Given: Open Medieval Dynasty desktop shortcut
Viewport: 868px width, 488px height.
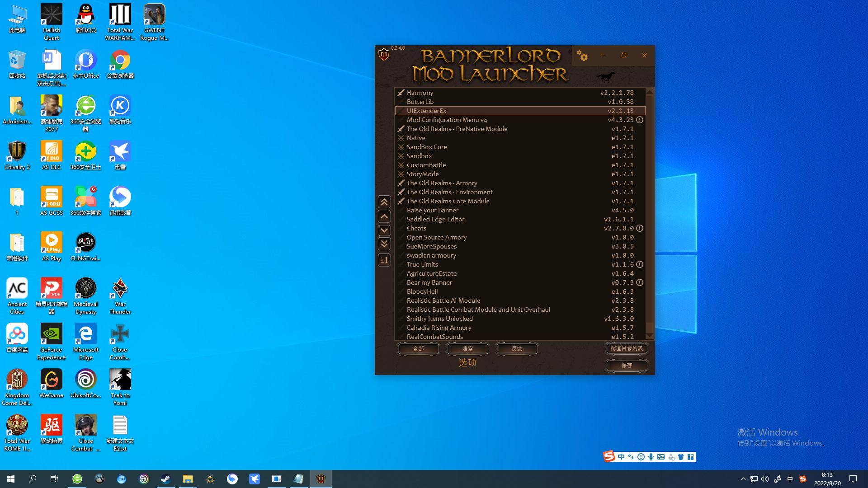Looking at the screenshot, I should [85, 296].
